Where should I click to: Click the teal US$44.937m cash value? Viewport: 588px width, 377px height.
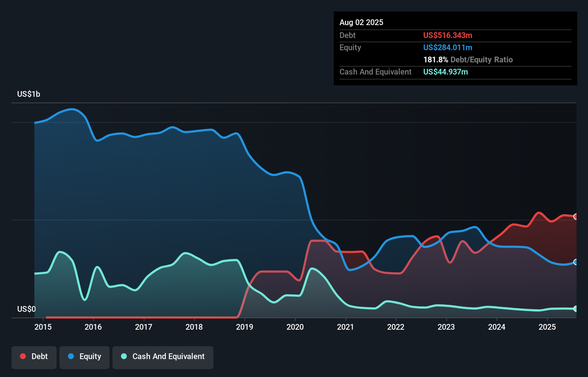pyautogui.click(x=445, y=72)
